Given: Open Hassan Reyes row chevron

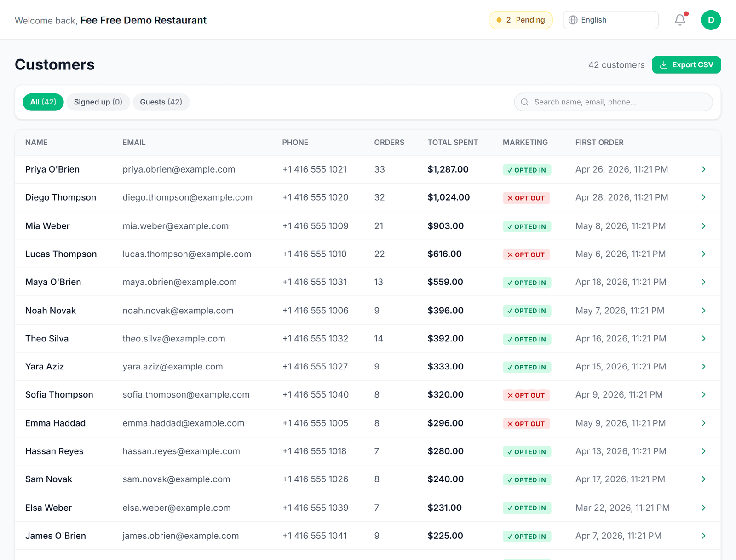Looking at the screenshot, I should 703,451.
